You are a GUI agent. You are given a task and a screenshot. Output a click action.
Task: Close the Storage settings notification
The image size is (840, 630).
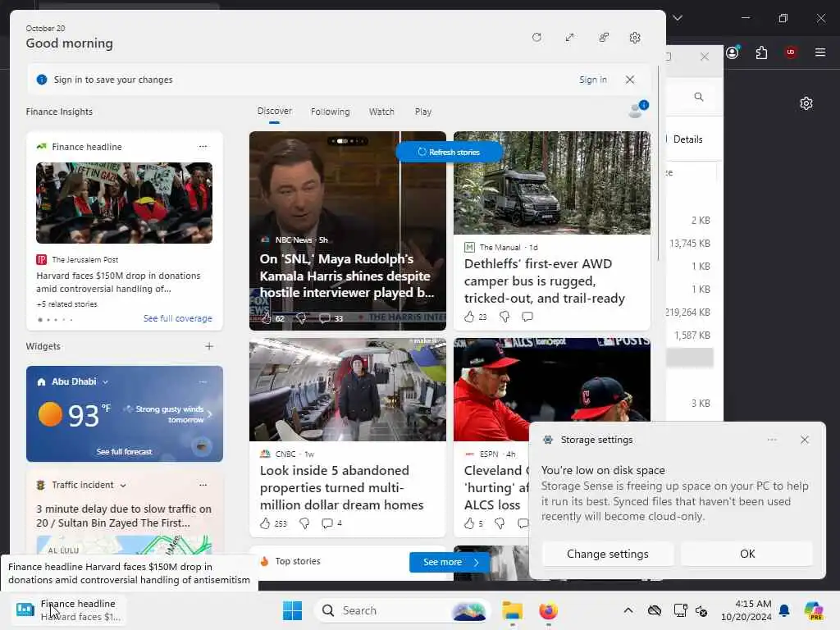[x=804, y=440]
